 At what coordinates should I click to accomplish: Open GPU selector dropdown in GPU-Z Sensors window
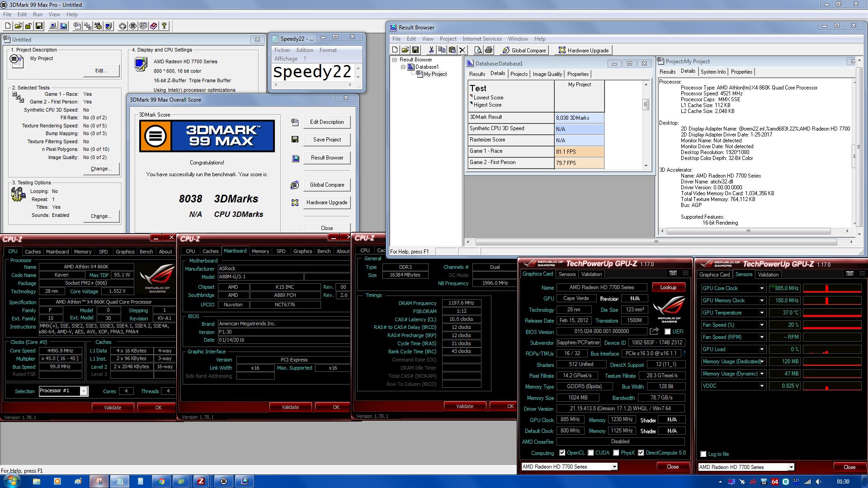tap(791, 467)
